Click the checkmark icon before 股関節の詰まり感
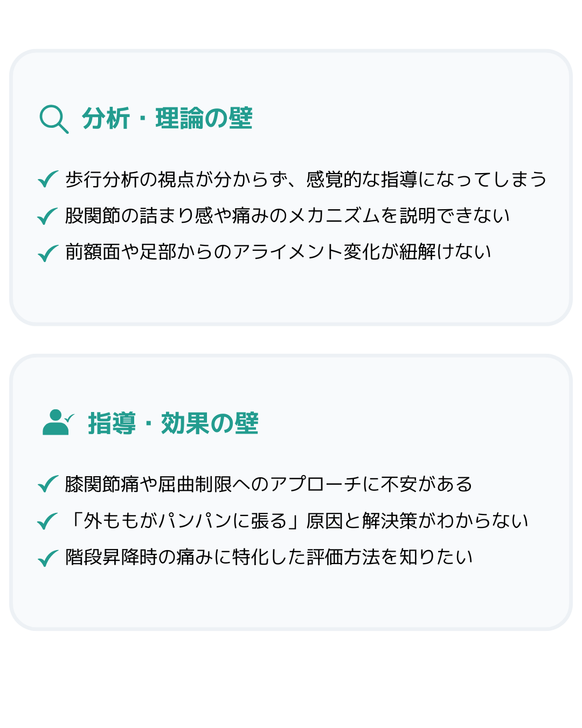Image resolution: width=582 pixels, height=728 pixels. pos(48,216)
